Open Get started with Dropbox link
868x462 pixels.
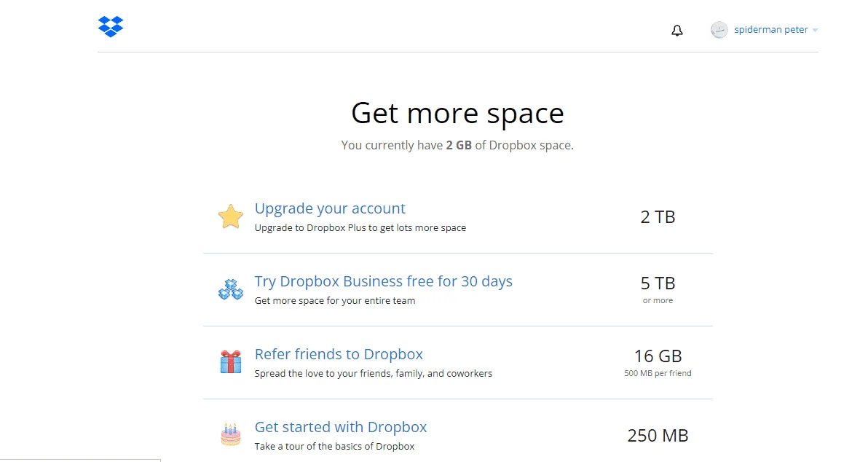[341, 427]
